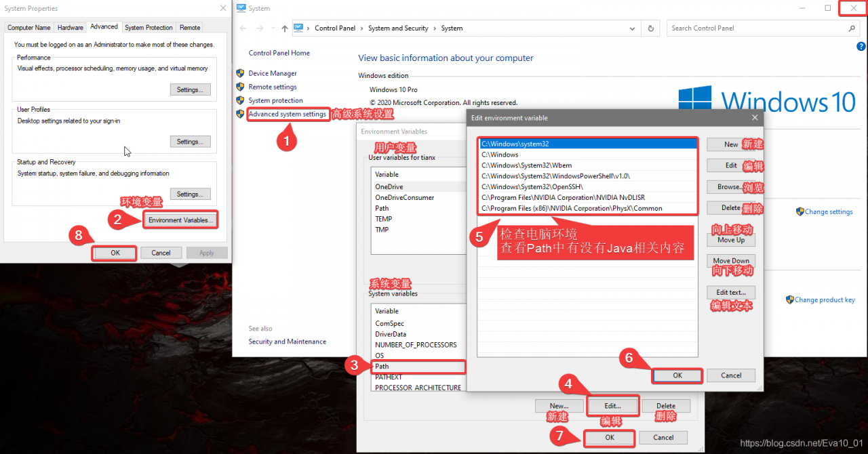Viewport: 868px width, 454px height.
Task: Select Path in user variables
Action: (x=419, y=208)
